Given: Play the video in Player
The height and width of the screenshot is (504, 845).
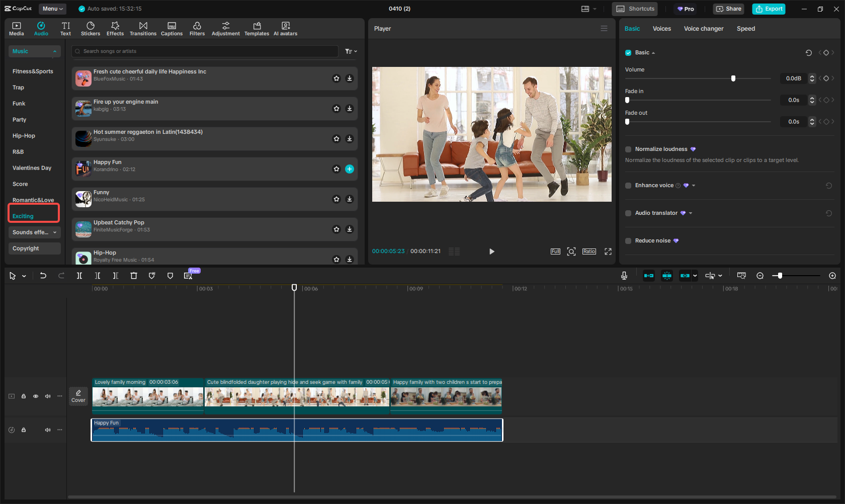Looking at the screenshot, I should tap(491, 251).
